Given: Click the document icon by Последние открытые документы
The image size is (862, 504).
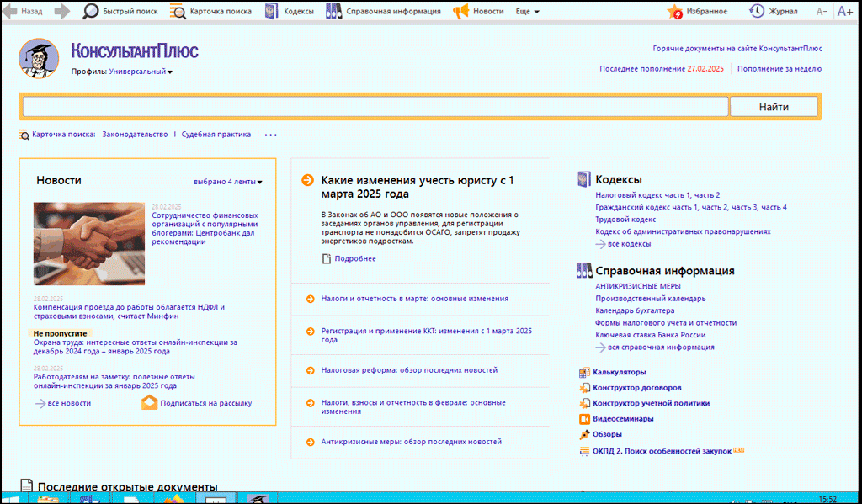Looking at the screenshot, I should 26,485.
